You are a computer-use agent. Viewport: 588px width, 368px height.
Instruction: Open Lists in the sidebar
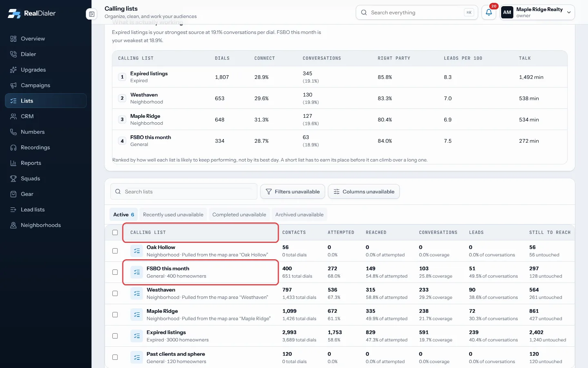pyautogui.click(x=46, y=101)
